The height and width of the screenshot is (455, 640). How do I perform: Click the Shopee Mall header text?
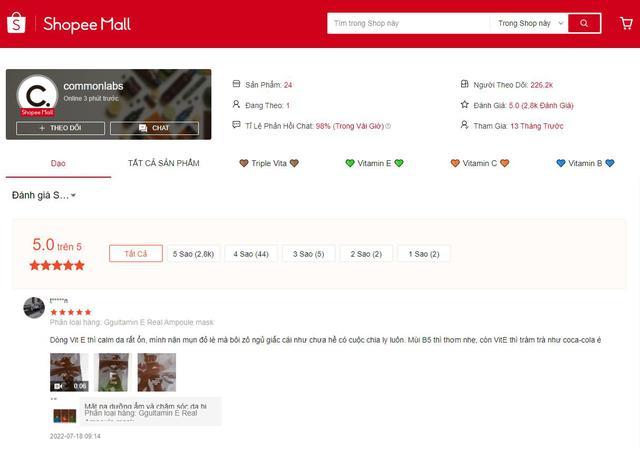click(87, 24)
